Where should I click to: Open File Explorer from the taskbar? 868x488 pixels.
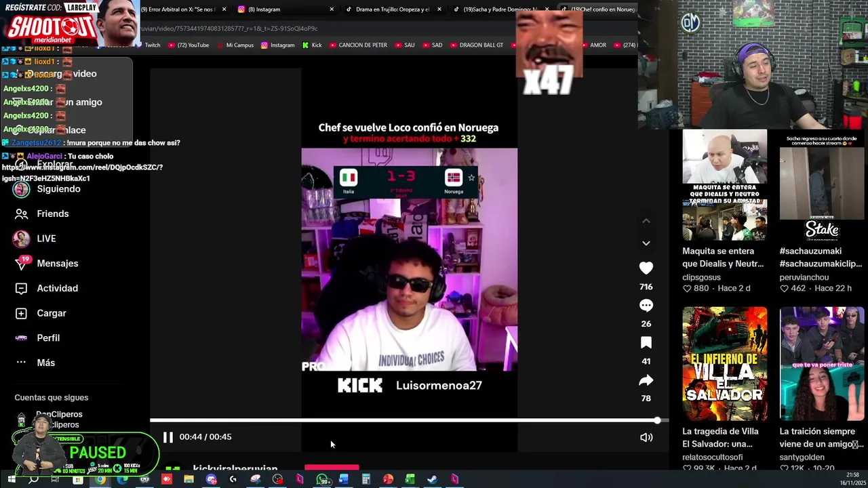[189, 480]
